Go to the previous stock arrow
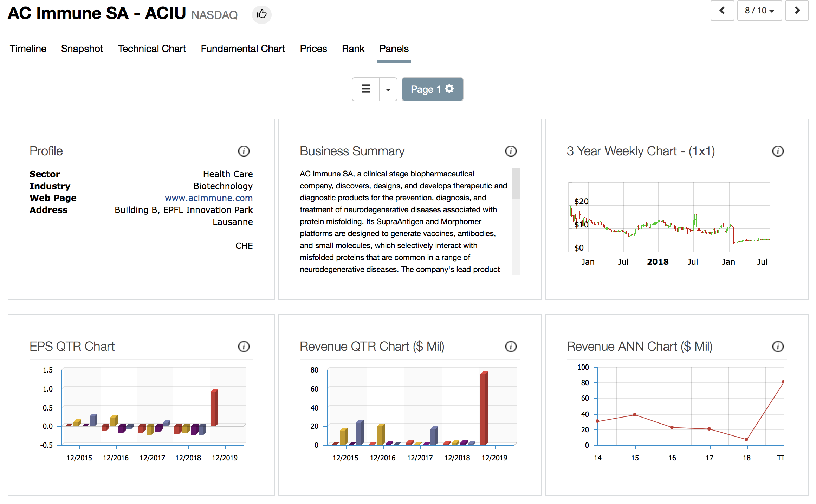The image size is (816, 504). [722, 11]
